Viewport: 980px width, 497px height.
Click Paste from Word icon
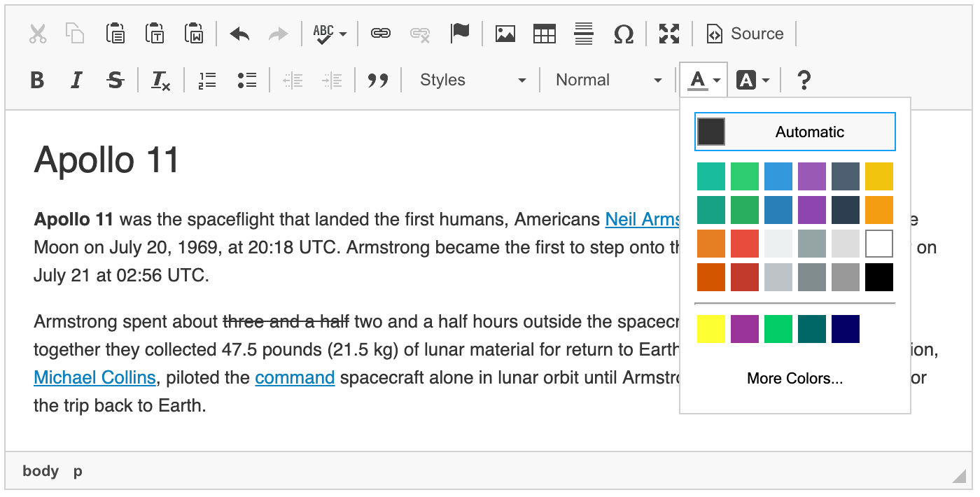click(194, 34)
